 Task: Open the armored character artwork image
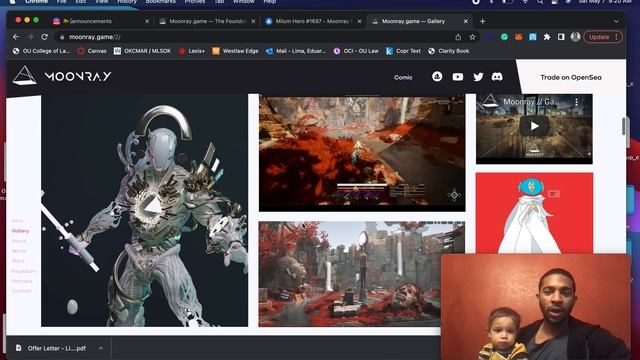[x=144, y=210]
